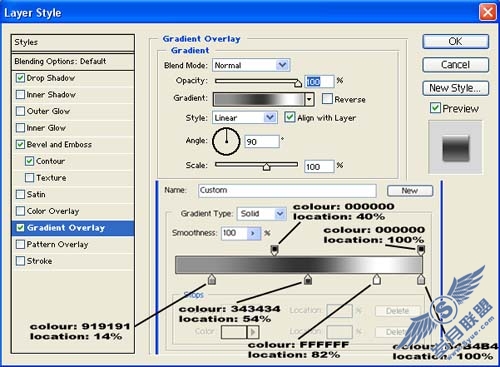Open the gradient picker dropdown arrow

[x=309, y=99]
